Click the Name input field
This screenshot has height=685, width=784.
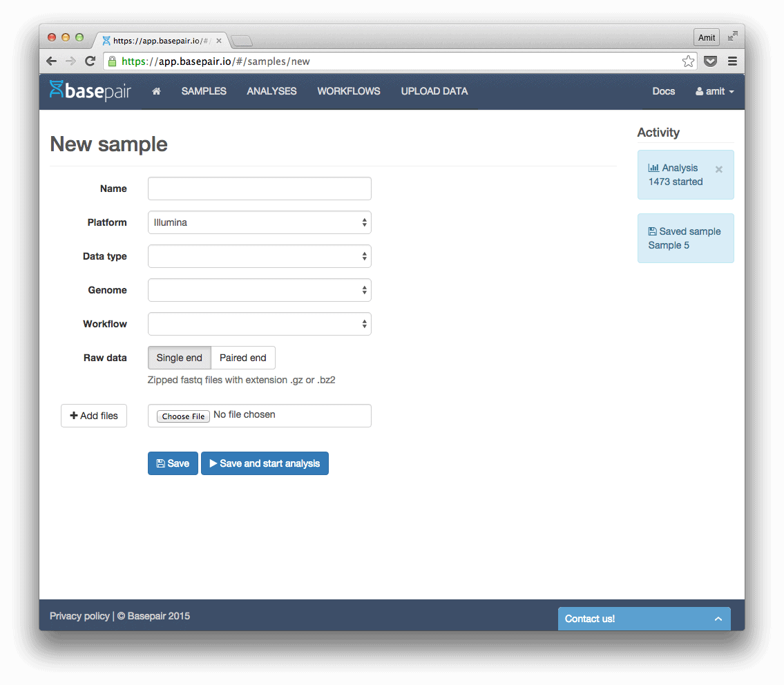(x=259, y=189)
